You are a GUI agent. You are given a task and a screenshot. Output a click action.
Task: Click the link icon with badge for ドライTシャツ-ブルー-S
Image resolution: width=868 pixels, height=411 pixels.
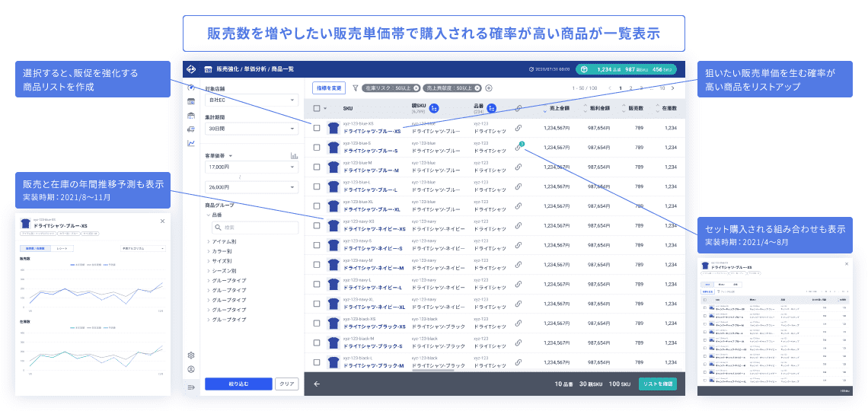coord(519,148)
